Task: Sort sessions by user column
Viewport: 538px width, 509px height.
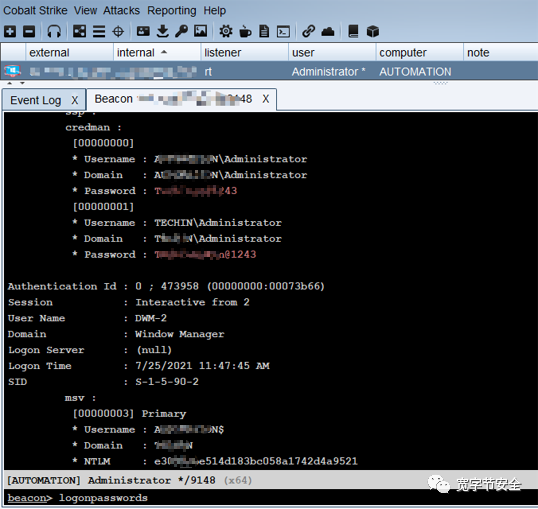Action: pos(332,53)
